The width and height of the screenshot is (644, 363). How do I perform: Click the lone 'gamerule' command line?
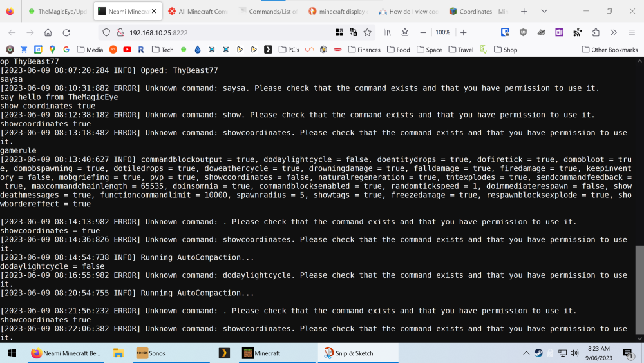18,150
